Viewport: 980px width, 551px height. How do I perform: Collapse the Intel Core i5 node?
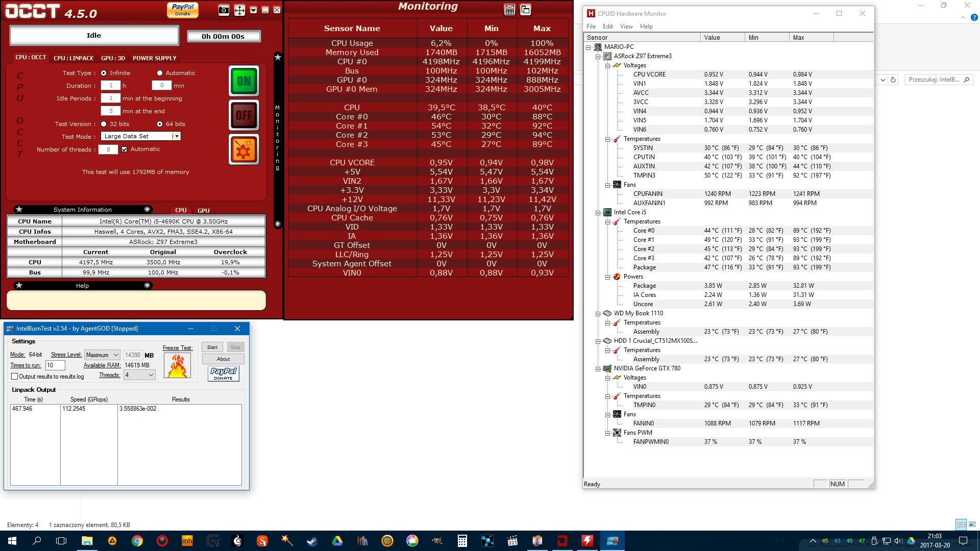coord(598,212)
